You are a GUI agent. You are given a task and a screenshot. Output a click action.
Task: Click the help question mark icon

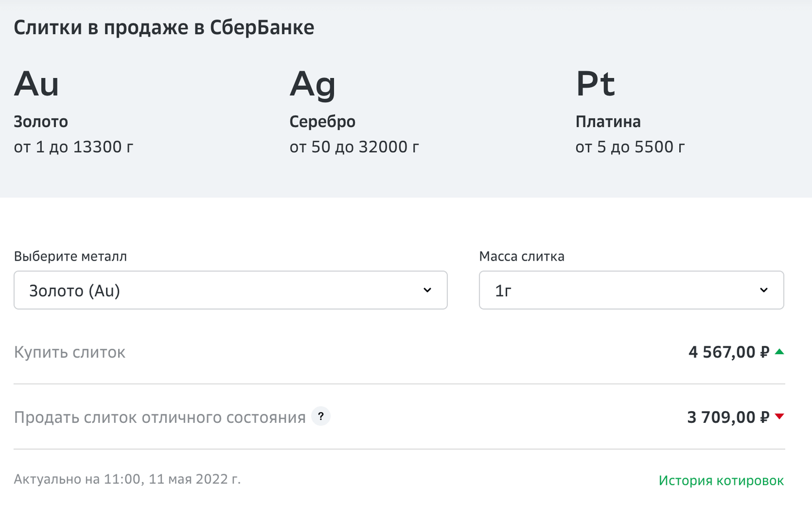[321, 416]
